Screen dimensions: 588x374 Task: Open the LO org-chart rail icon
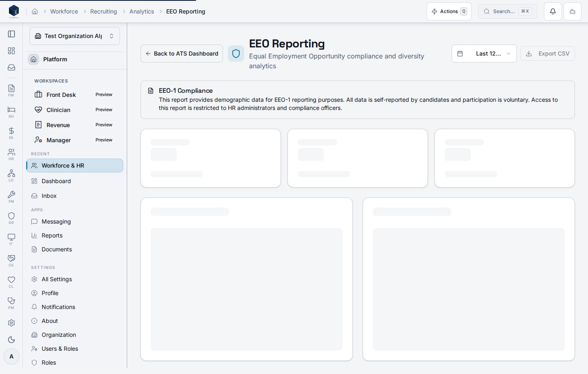tap(11, 175)
